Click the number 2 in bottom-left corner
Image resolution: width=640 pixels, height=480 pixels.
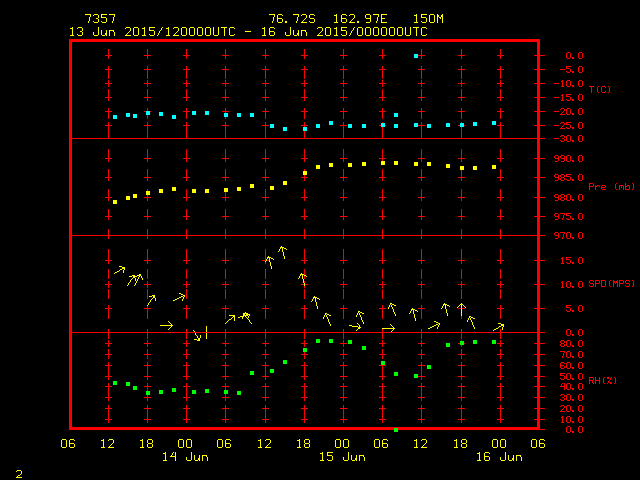(x=18, y=471)
